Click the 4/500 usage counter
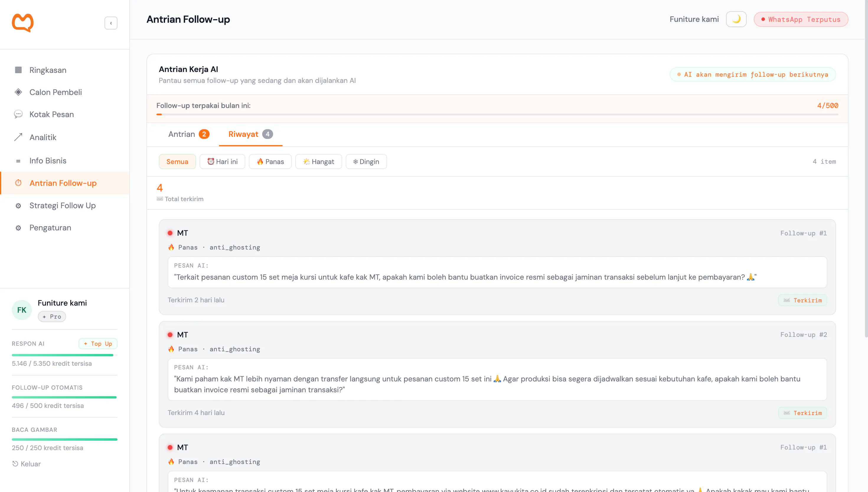This screenshot has width=868, height=492. [828, 105]
